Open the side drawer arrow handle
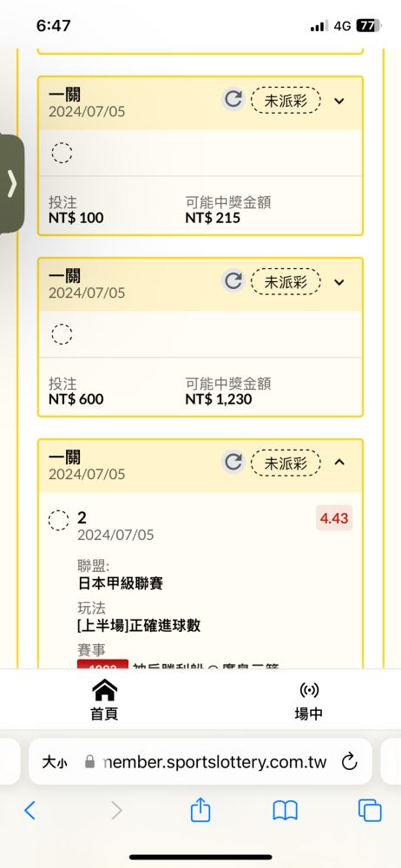 pos(12,184)
